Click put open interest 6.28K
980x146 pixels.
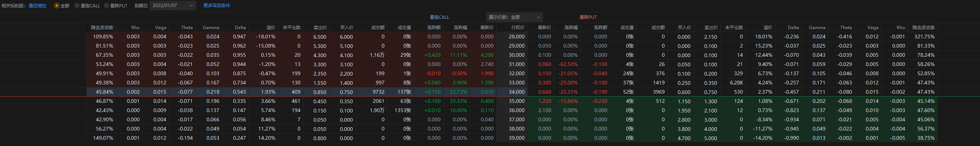[x=736, y=83]
